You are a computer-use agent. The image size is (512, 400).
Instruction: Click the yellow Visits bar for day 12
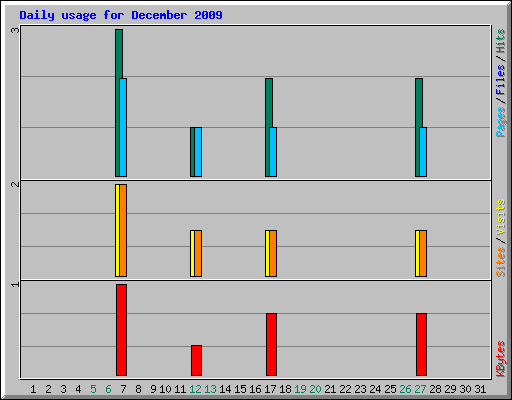[192, 253]
